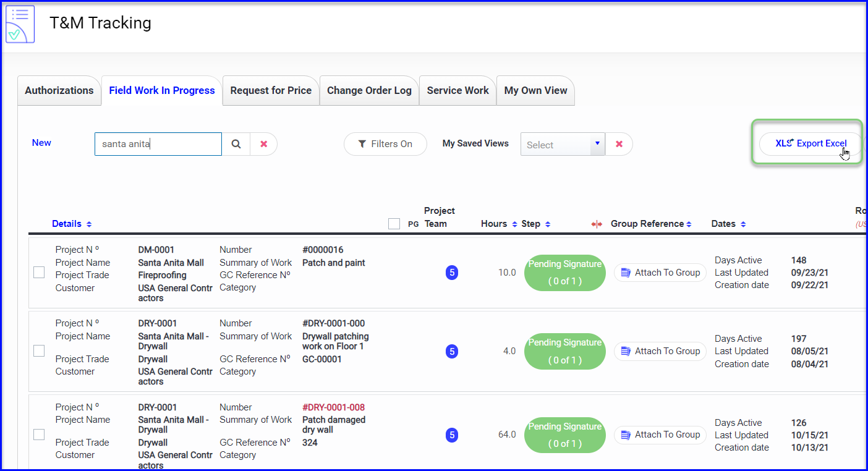Click the column width arrows icon

click(x=597, y=224)
